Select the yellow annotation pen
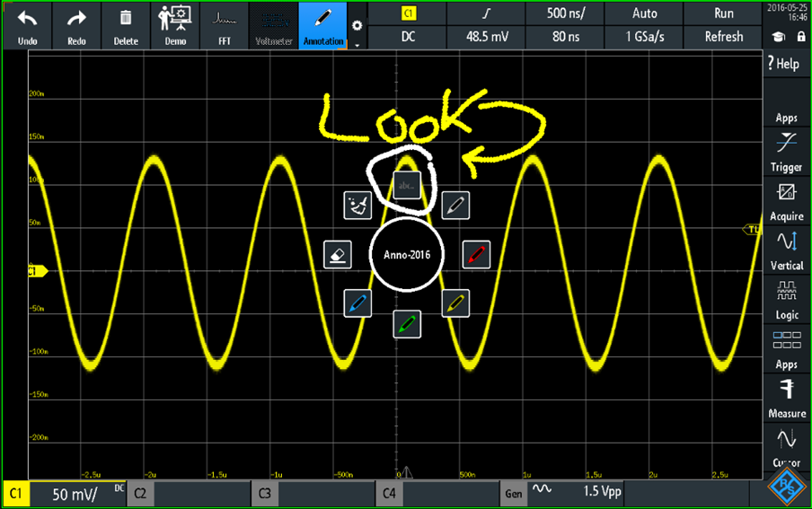 (x=455, y=303)
